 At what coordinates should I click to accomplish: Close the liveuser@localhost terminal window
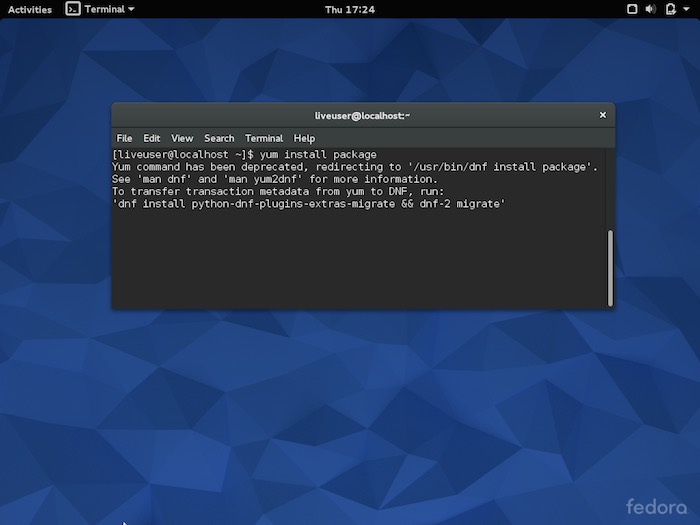602,115
